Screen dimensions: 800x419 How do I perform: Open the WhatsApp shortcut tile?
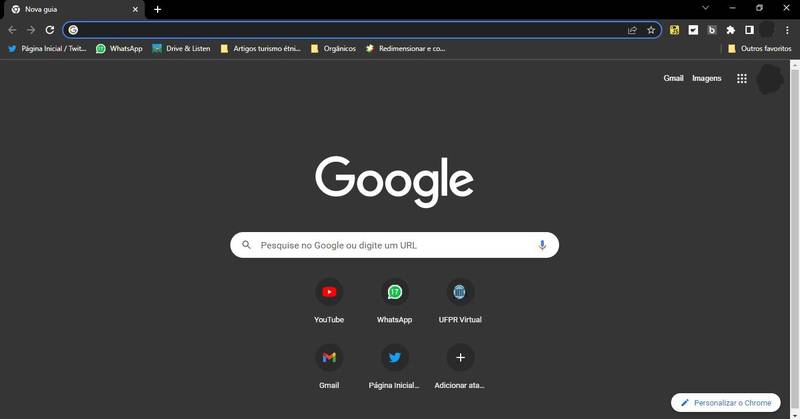(394, 301)
